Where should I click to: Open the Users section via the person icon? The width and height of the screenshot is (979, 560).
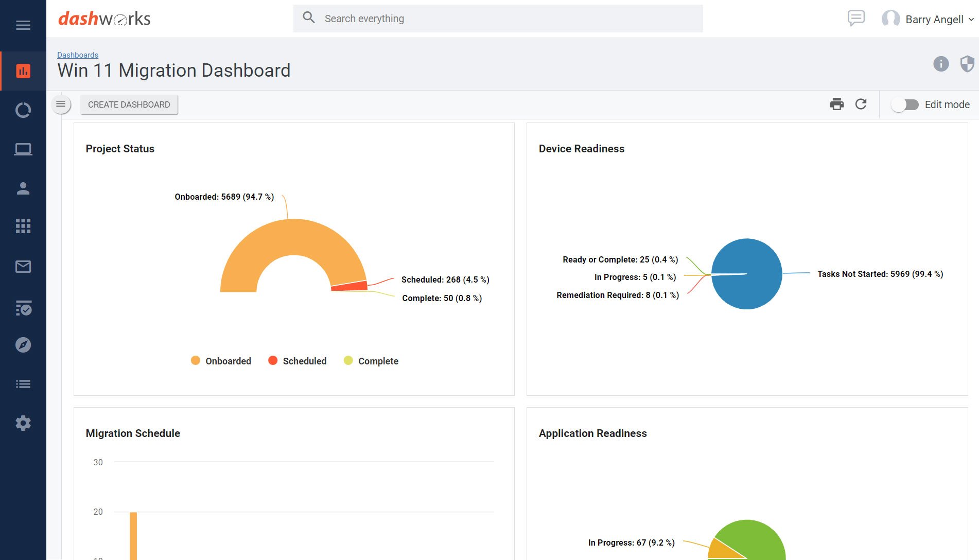(23, 188)
